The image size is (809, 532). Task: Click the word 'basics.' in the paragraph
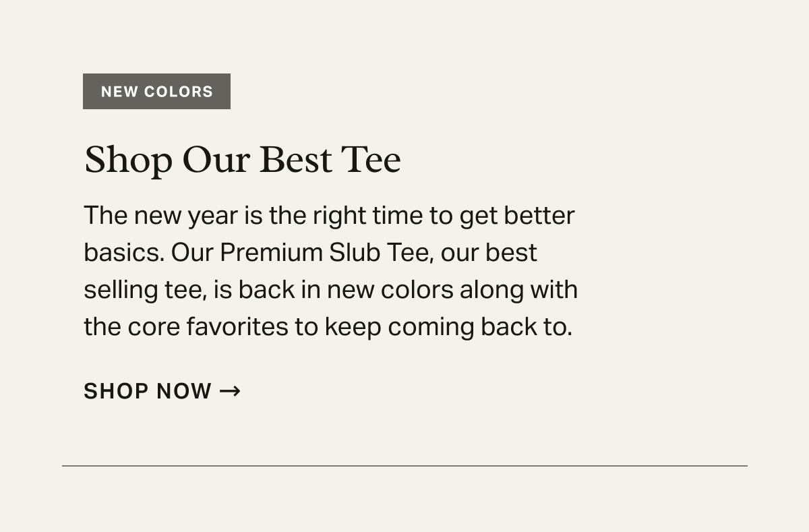click(124, 253)
